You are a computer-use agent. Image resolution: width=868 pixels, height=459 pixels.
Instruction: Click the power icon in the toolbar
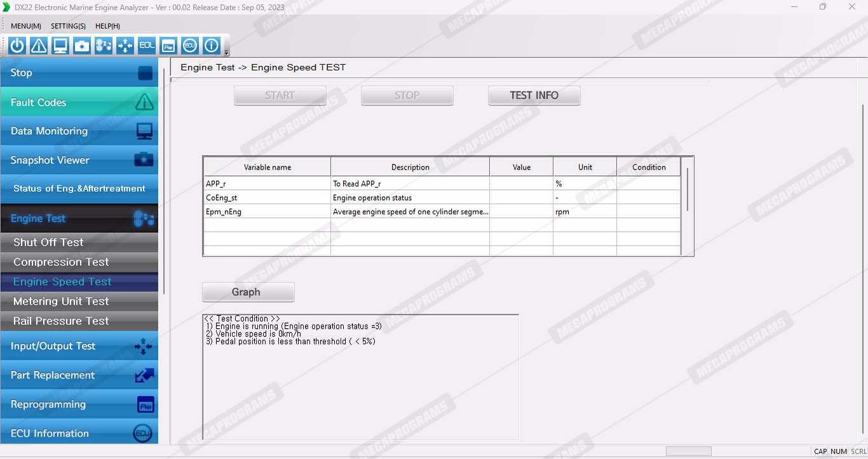(x=17, y=46)
